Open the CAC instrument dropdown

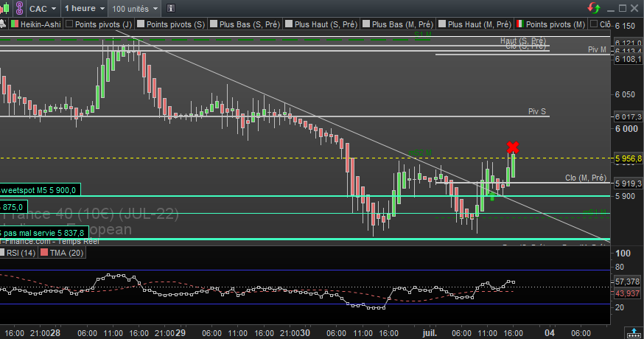tap(43, 9)
